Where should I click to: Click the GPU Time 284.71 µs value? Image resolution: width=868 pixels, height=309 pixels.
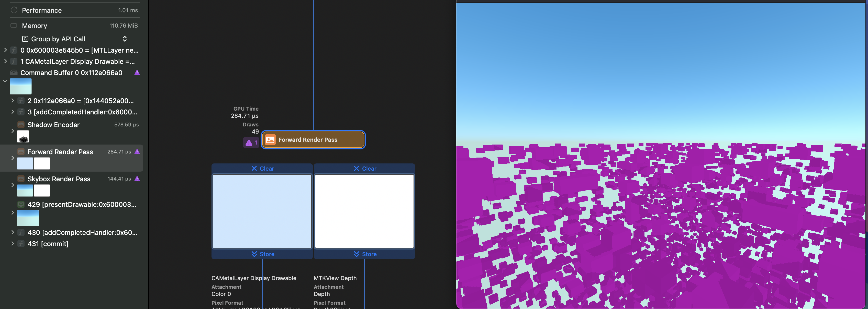coord(245,116)
